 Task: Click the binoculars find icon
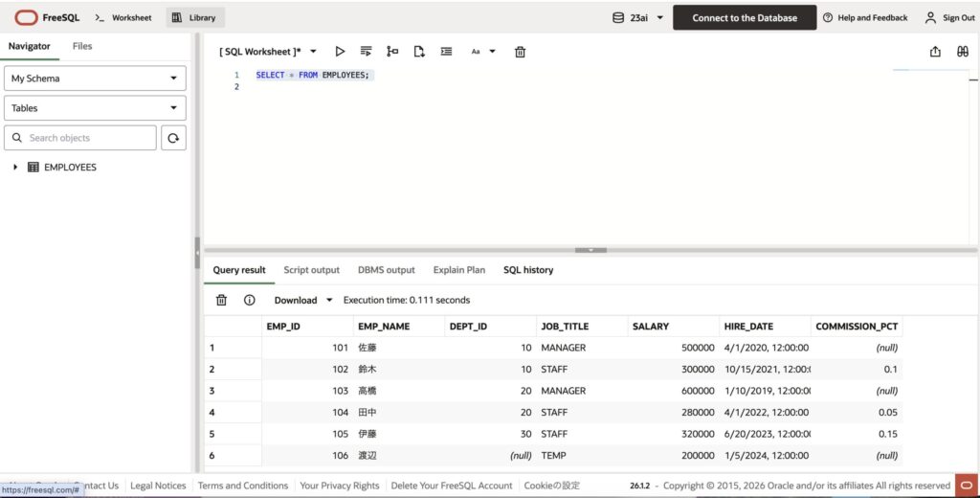(963, 52)
